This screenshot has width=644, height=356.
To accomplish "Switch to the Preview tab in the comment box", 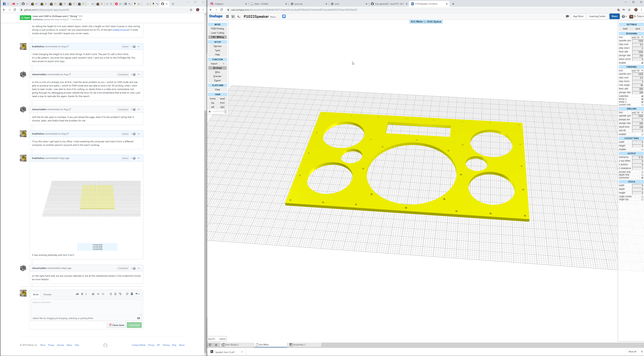I will click(47, 294).
